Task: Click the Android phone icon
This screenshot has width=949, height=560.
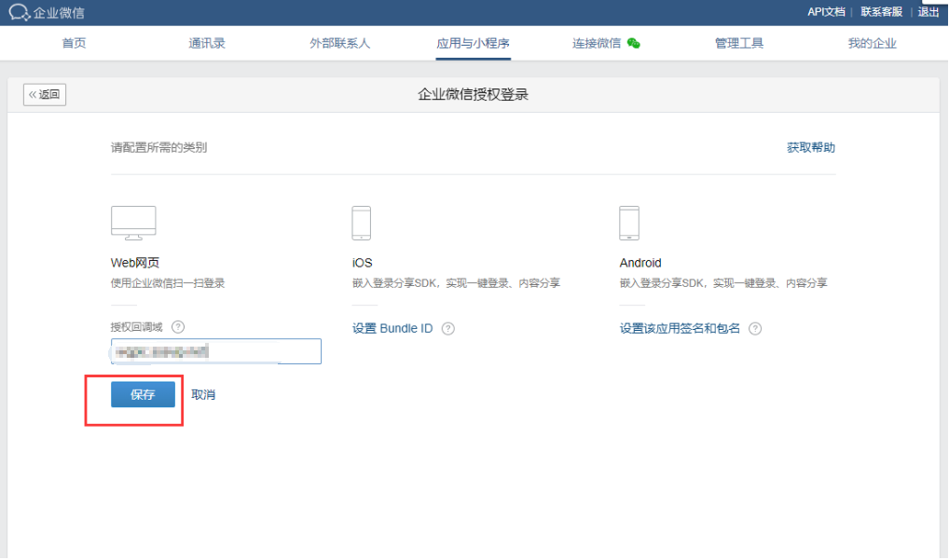Action: click(629, 223)
